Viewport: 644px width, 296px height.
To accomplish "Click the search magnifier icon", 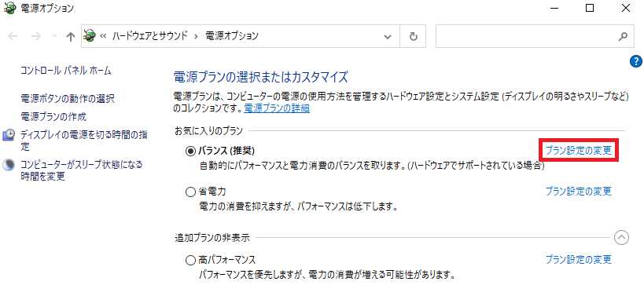I will [x=623, y=36].
